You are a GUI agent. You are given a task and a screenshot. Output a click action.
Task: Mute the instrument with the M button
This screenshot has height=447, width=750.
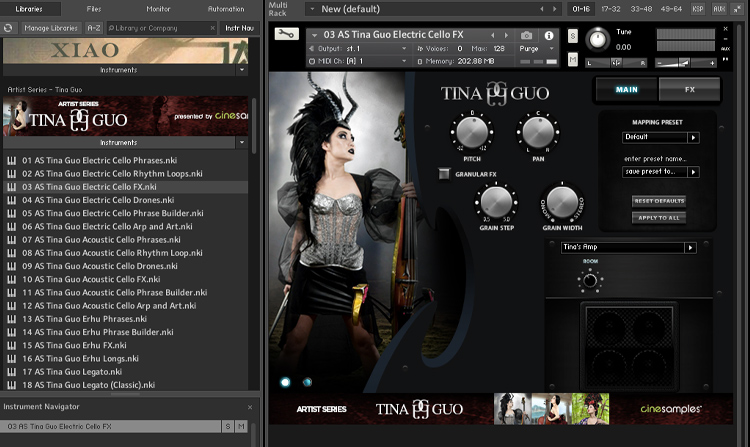pyautogui.click(x=573, y=59)
